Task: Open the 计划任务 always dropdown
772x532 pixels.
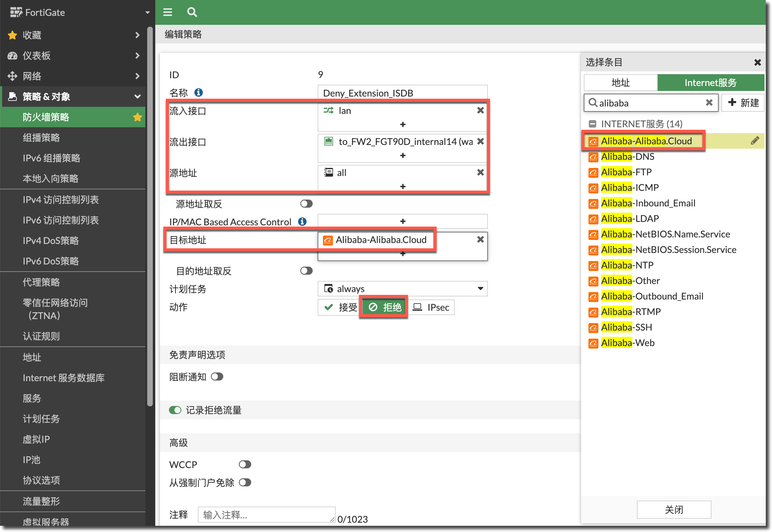Action: point(402,289)
